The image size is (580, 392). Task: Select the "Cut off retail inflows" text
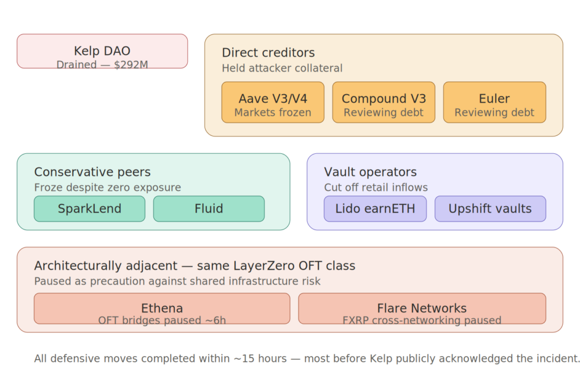click(x=375, y=188)
